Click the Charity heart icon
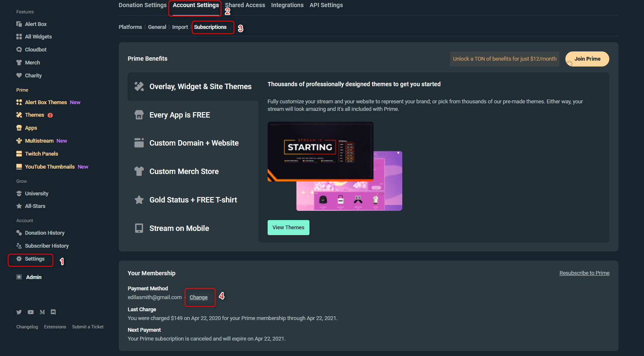This screenshot has width=644, height=356. 19,75
